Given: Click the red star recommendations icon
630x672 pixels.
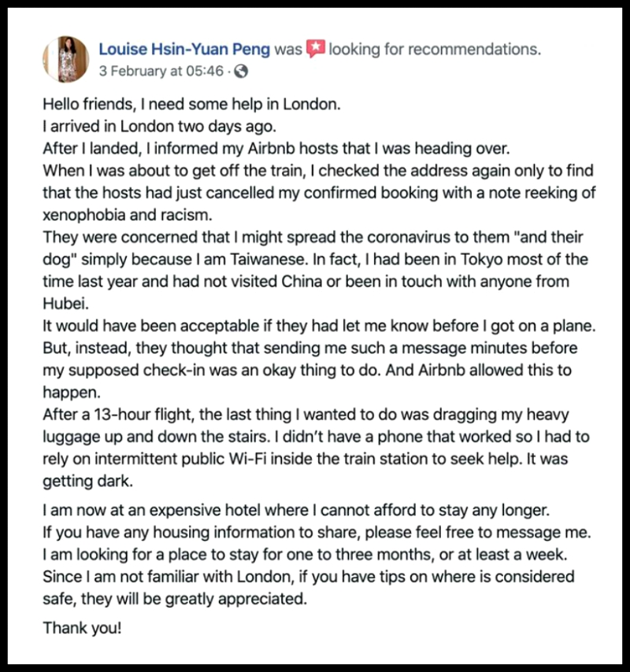Looking at the screenshot, I should tap(315, 49).
